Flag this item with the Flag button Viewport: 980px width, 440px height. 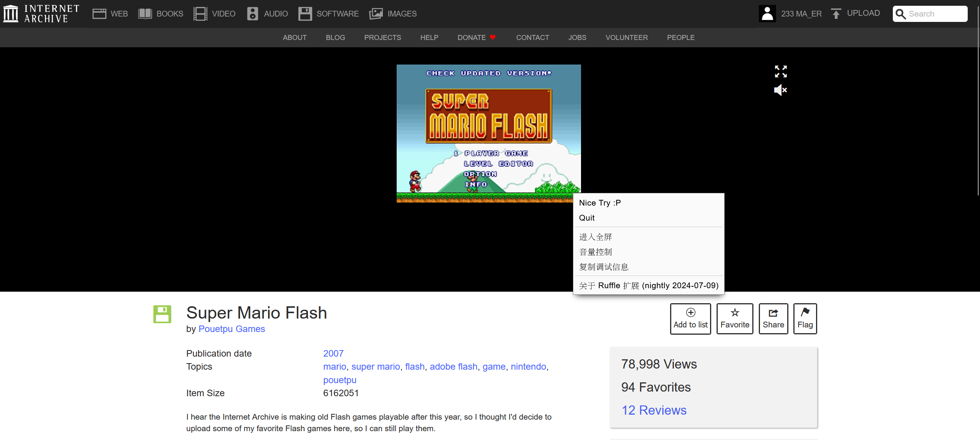pyautogui.click(x=805, y=319)
